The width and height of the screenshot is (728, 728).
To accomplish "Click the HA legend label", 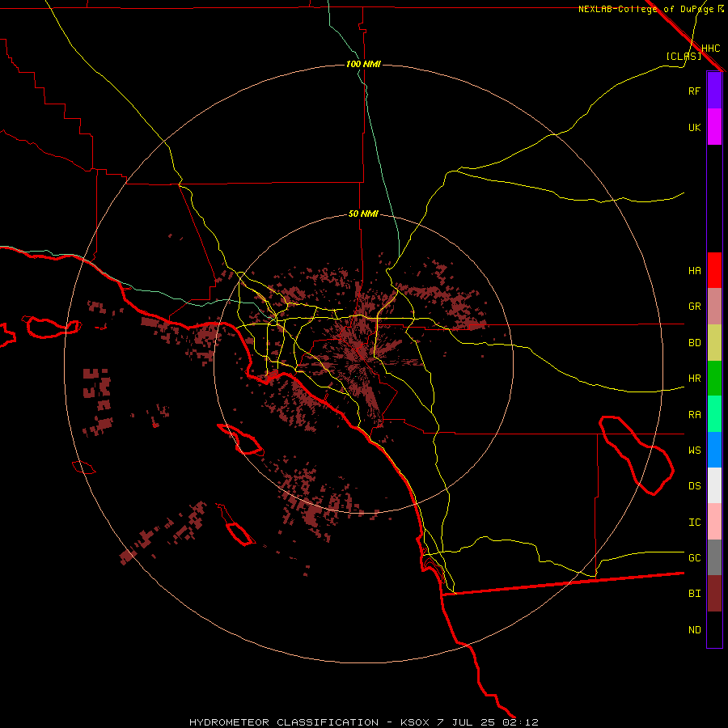I will point(694,271).
